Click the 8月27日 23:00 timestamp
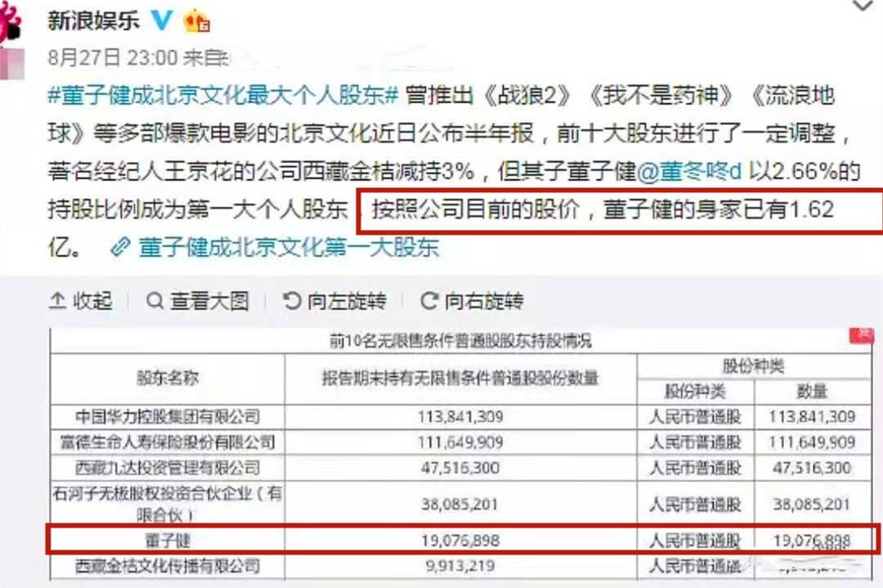 [113, 57]
